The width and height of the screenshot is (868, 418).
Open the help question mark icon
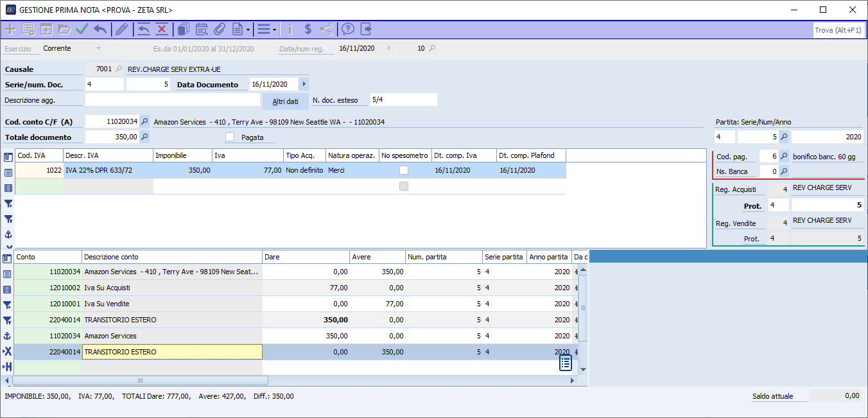(348, 29)
